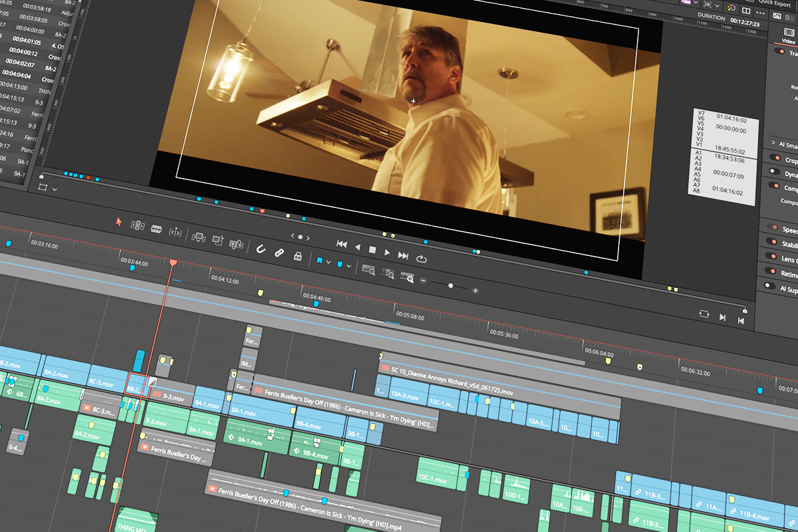The image size is (798, 532).
Task: Select the Blade razor tool
Action: click(x=156, y=229)
